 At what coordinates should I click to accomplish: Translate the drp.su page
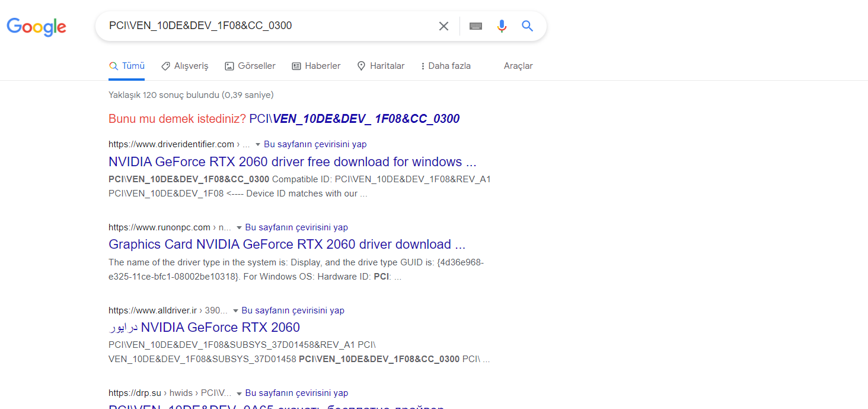[x=296, y=393]
